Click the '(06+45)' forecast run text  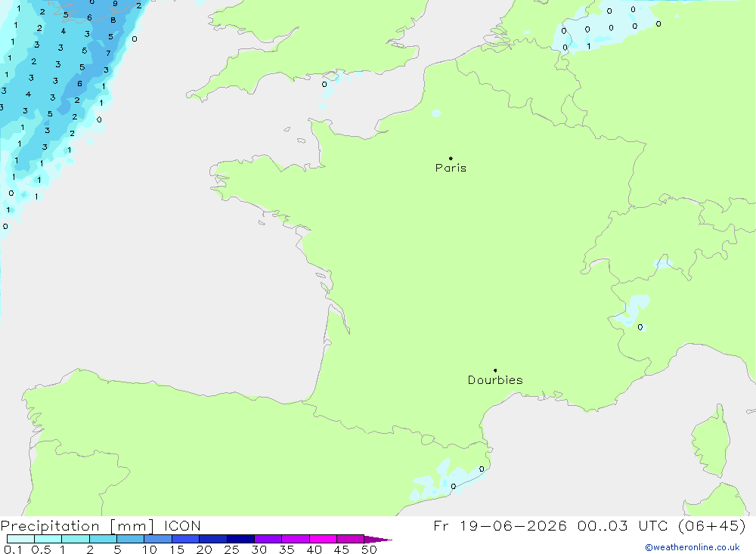point(711,526)
